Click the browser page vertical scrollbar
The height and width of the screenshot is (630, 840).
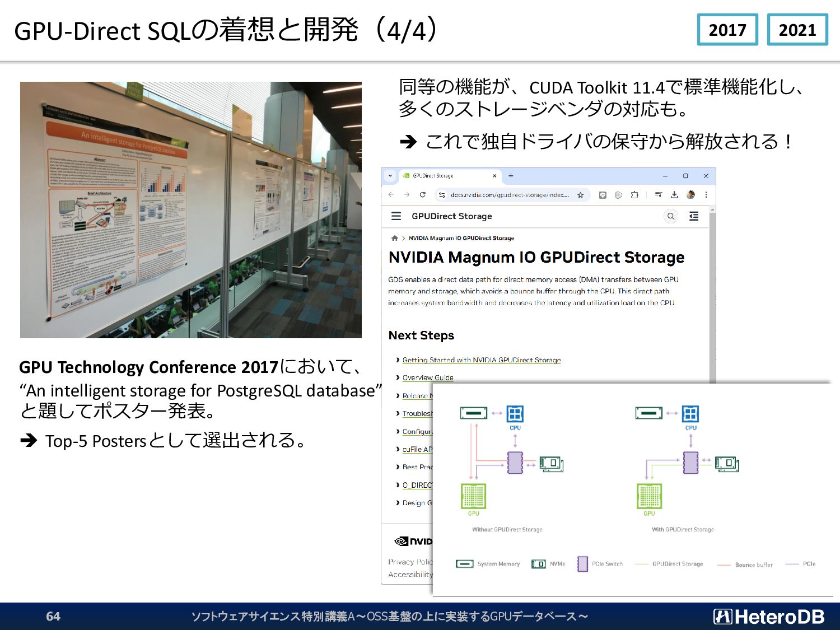pos(712,297)
